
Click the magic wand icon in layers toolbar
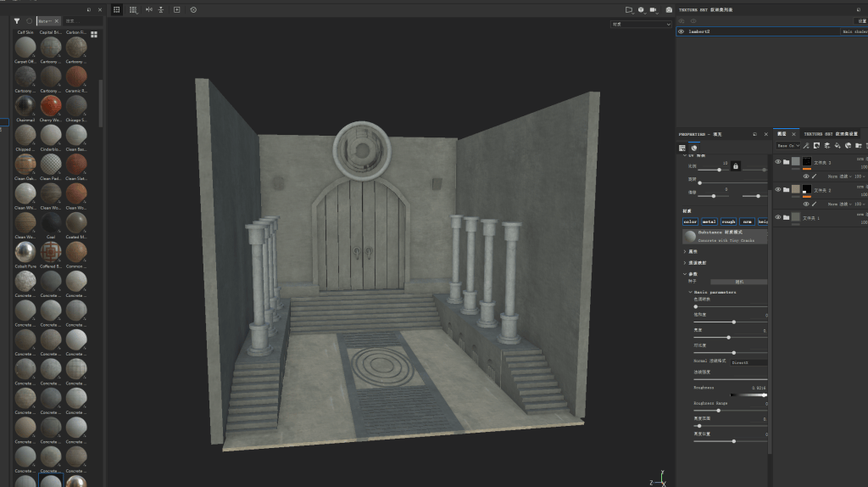pos(806,146)
